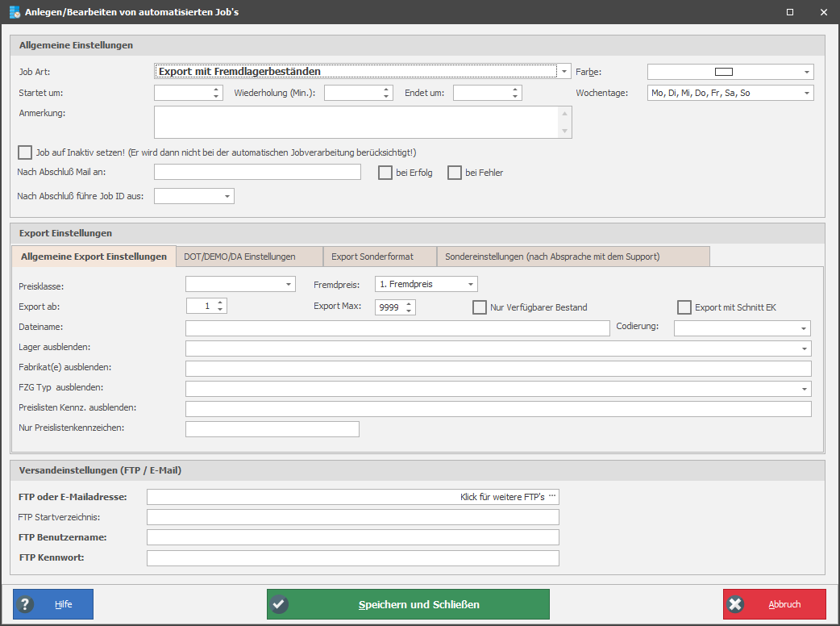Open the Sondereinstellungen tab
Viewport: 840px width, 626px height.
click(574, 257)
